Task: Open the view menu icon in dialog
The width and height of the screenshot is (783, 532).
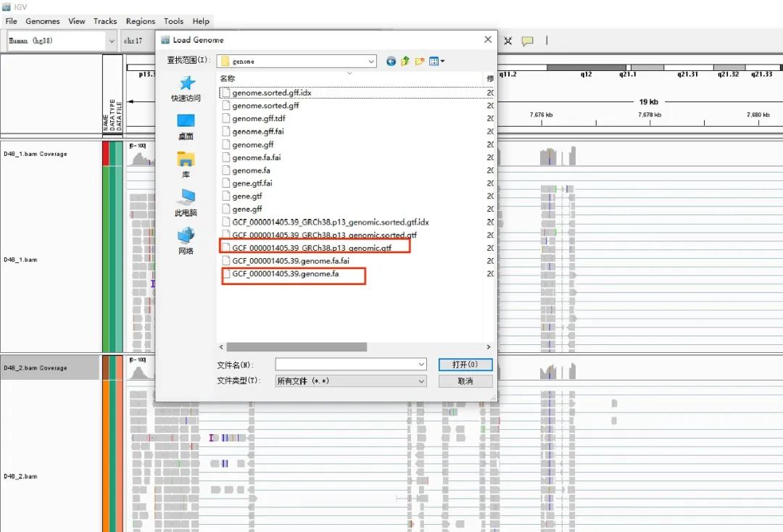Action: coord(436,61)
